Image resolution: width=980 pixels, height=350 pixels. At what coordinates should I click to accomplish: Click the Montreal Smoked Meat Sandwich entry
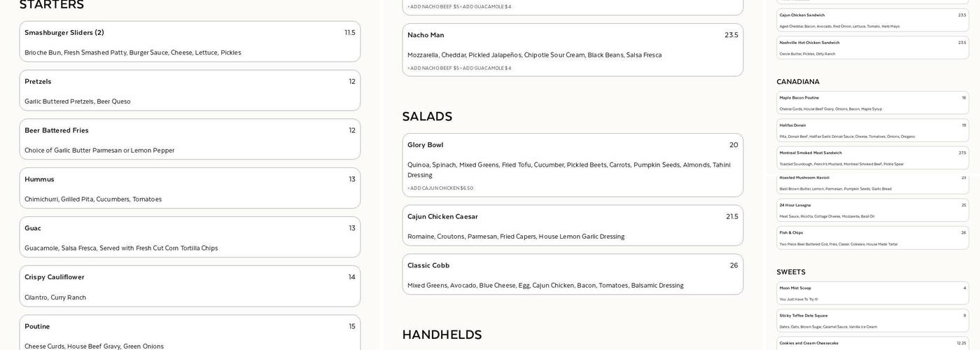[873, 157]
